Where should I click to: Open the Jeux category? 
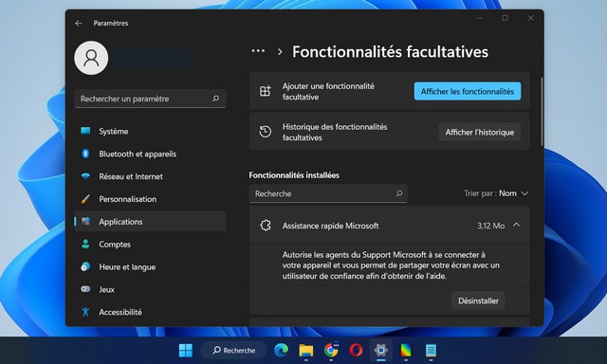pos(150,289)
